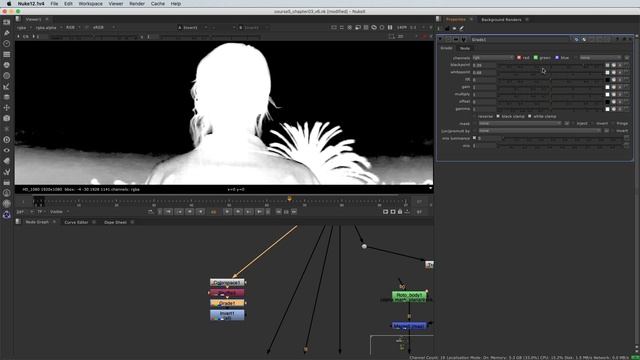Toggle the black clamp checkbox
The image size is (640, 360).
click(498, 116)
